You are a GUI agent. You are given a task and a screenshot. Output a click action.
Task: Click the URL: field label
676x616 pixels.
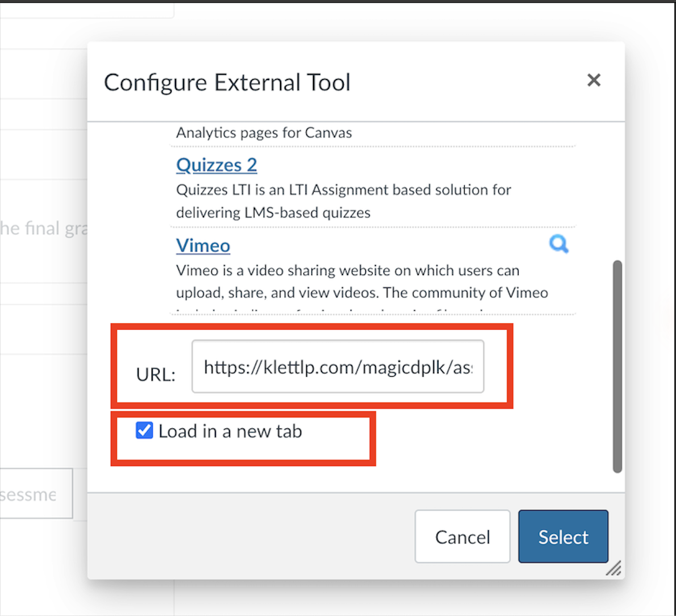pyautogui.click(x=156, y=374)
